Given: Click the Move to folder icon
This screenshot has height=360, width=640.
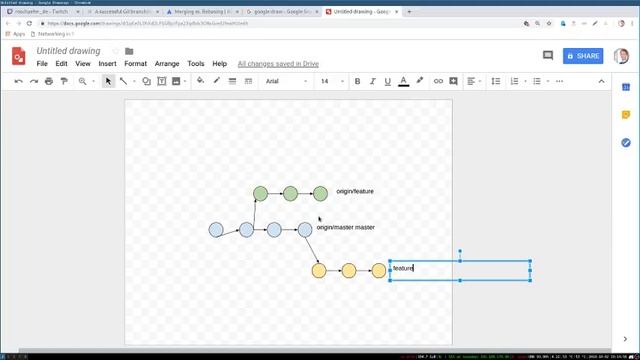Looking at the screenshot, I should tap(129, 51).
